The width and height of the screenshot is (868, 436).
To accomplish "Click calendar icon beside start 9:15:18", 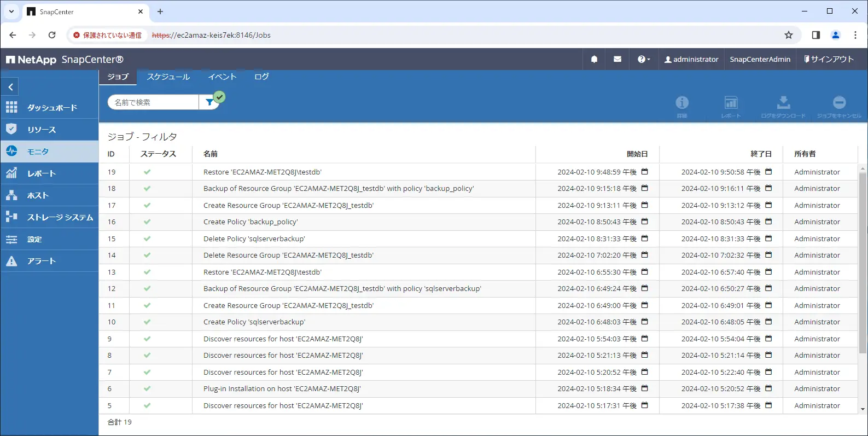I will coord(644,188).
